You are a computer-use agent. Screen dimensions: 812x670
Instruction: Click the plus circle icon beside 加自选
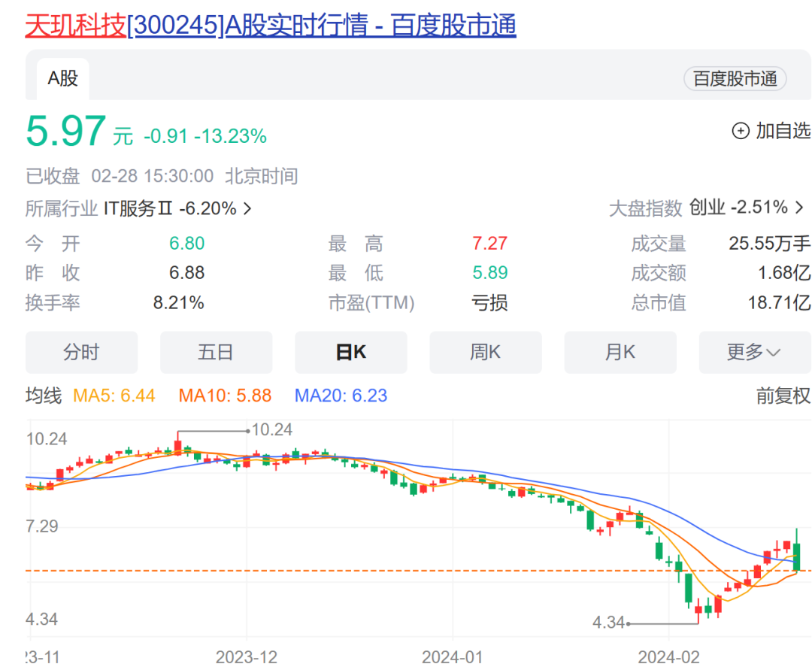[x=740, y=131]
